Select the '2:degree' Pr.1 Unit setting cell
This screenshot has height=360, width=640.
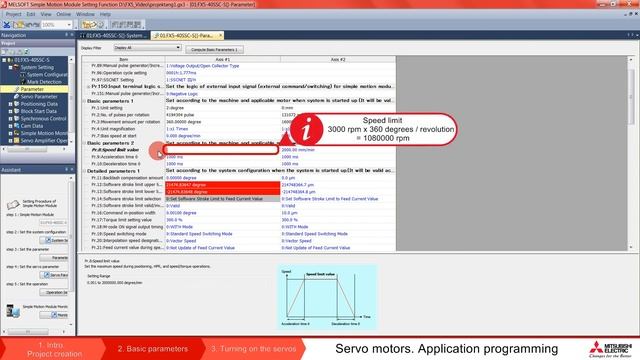(222, 108)
